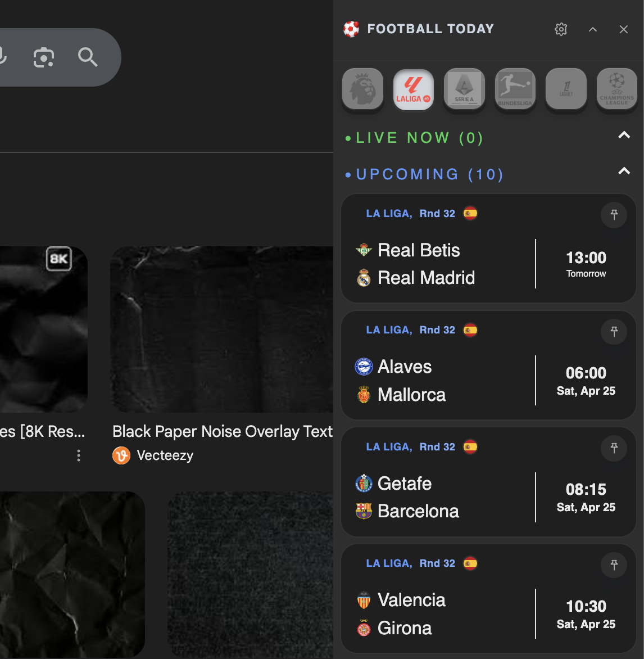The width and height of the screenshot is (644, 659).
Task: Click the 'Valencia' team name
Action: tap(411, 600)
